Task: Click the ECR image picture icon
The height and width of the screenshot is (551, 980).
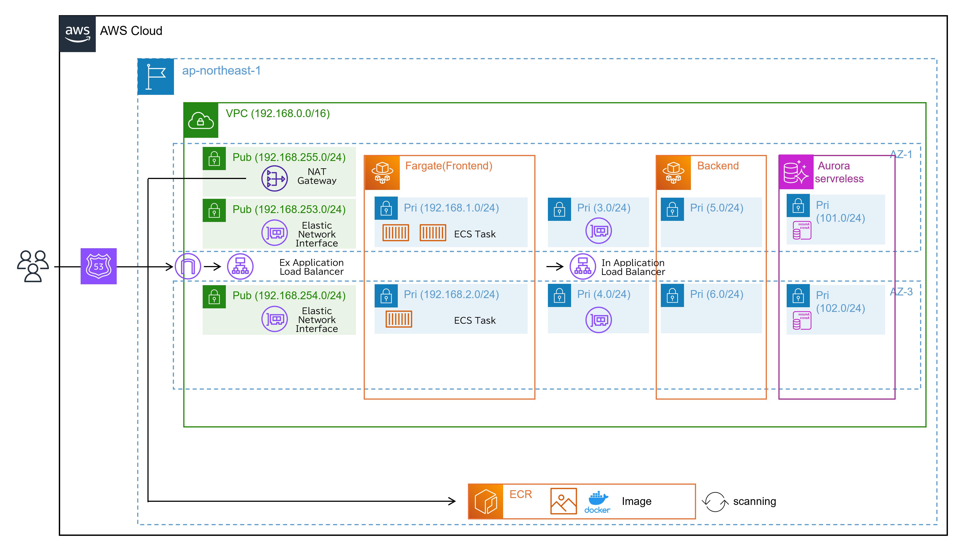Action: pos(563,501)
